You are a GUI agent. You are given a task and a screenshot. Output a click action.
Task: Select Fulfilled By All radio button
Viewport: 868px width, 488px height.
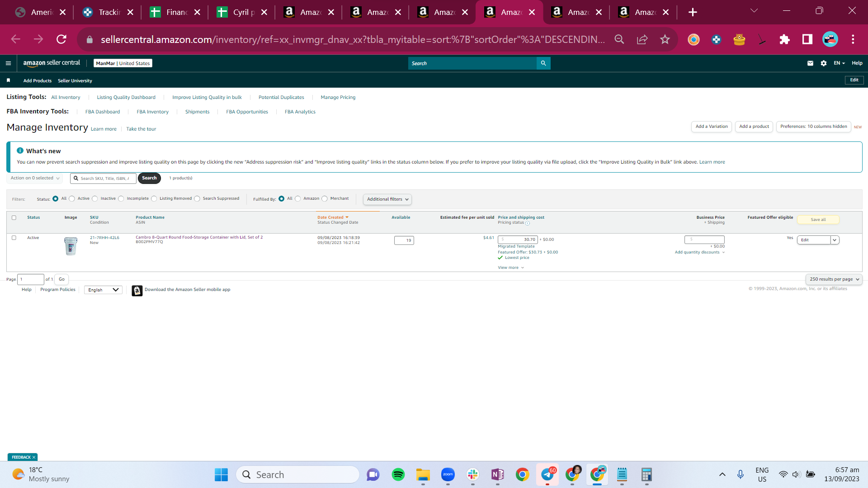(x=282, y=199)
